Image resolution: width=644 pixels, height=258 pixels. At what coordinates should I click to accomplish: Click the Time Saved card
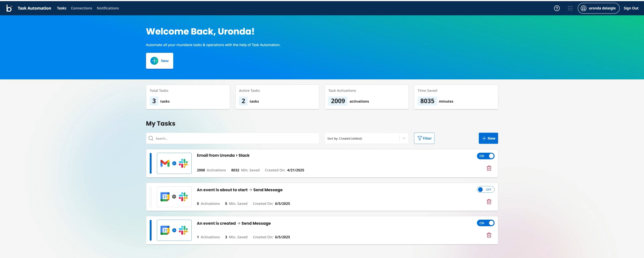tap(456, 97)
